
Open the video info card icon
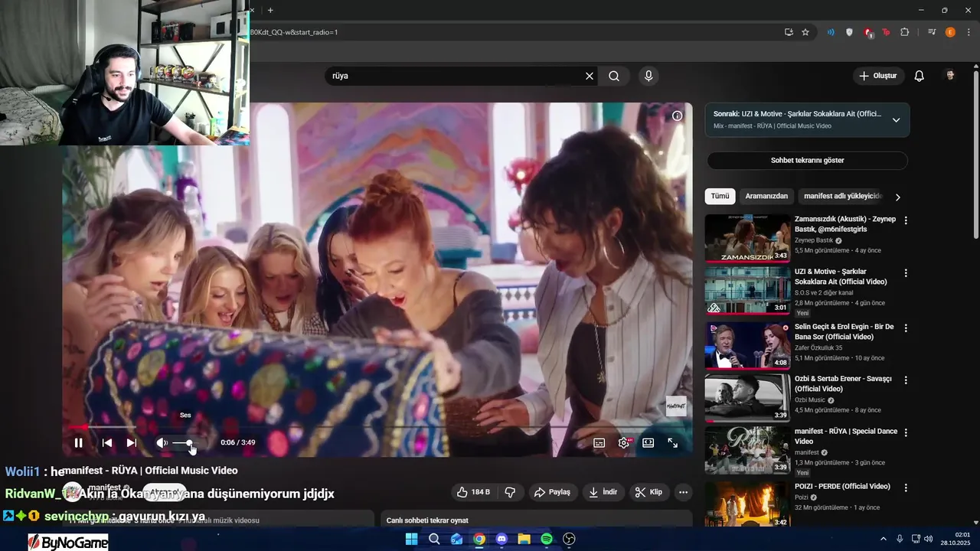678,116
